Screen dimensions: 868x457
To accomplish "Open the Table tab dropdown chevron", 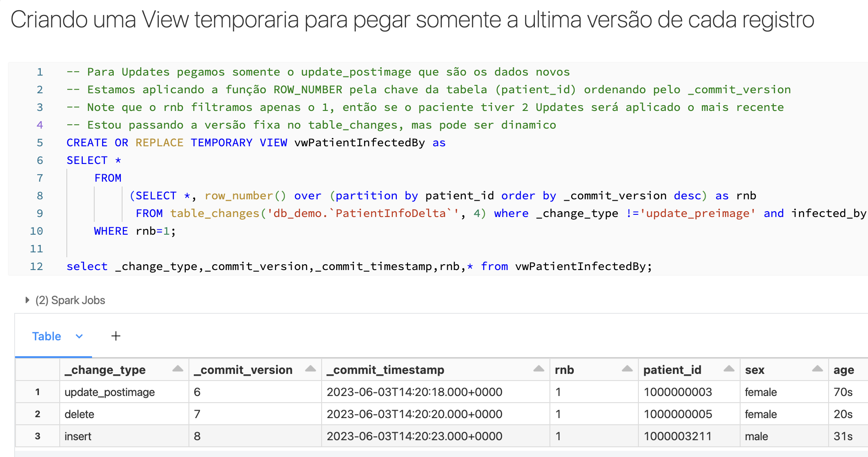I will 79,336.
